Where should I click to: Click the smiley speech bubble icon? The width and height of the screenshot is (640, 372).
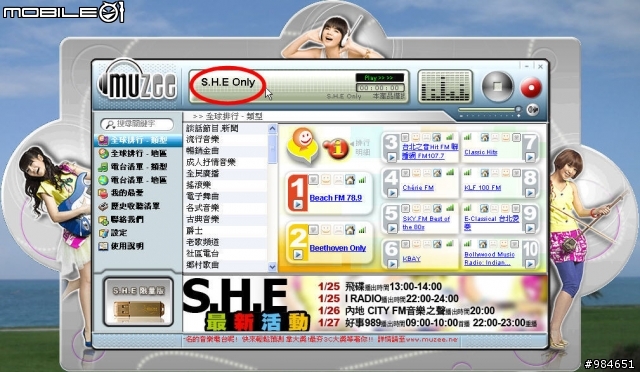302,146
